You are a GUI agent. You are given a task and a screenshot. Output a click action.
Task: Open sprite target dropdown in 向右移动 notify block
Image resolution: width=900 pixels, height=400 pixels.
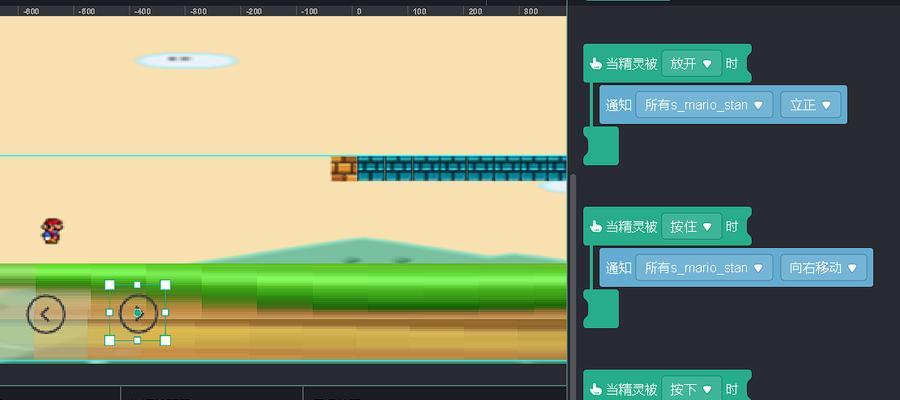(x=704, y=267)
